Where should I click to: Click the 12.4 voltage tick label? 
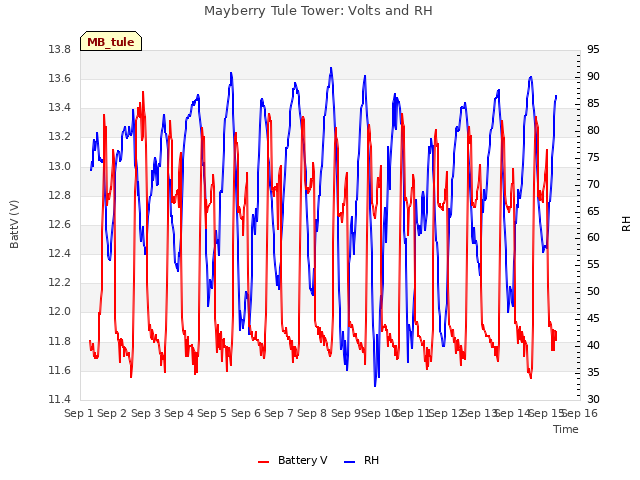click(x=60, y=253)
